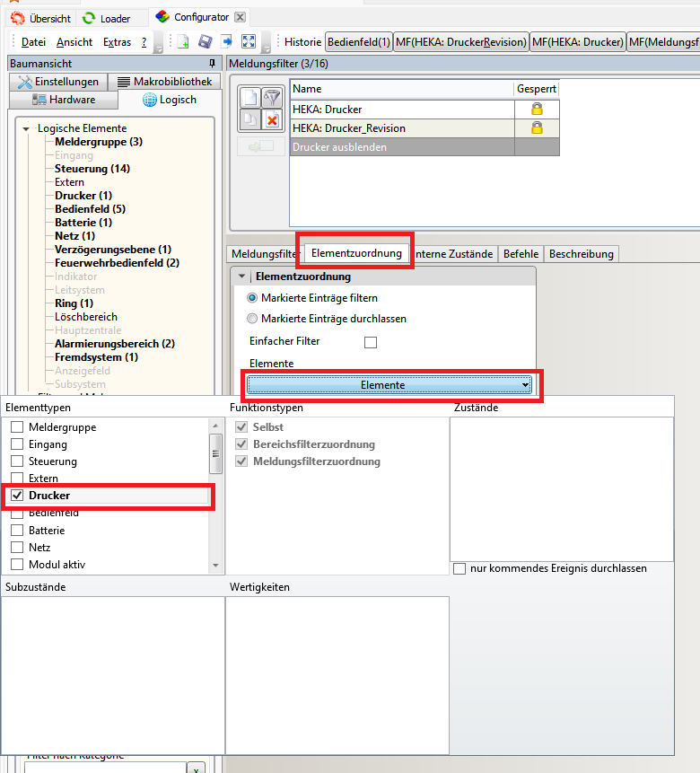Open the Extras menu
This screenshot has width=700, height=773.
click(x=117, y=42)
